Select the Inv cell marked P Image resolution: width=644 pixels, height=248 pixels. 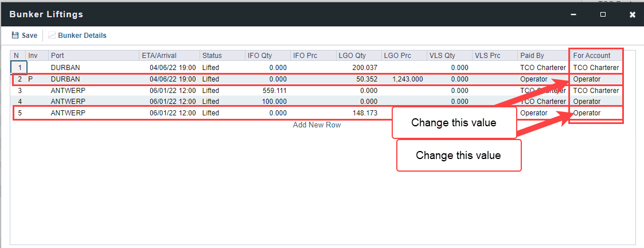31,79
